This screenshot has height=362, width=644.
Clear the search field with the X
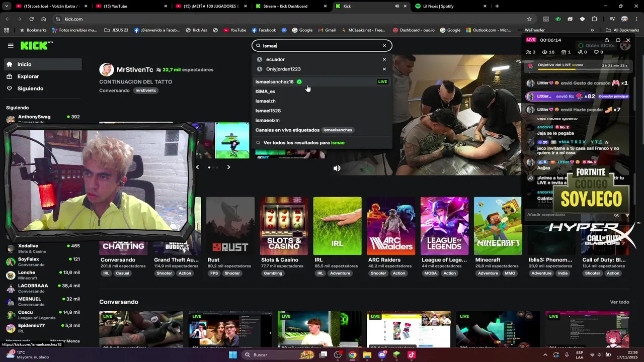click(384, 46)
